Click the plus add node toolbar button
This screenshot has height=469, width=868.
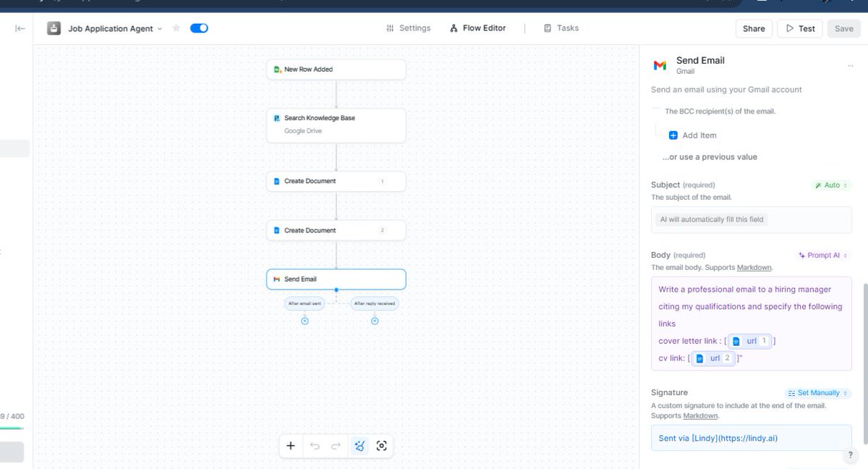[291, 446]
